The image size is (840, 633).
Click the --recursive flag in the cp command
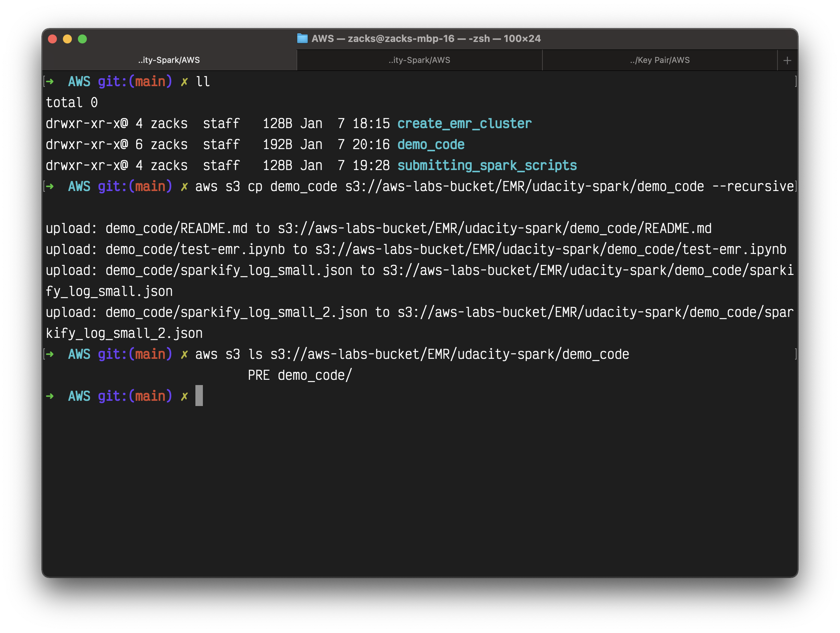click(x=753, y=187)
